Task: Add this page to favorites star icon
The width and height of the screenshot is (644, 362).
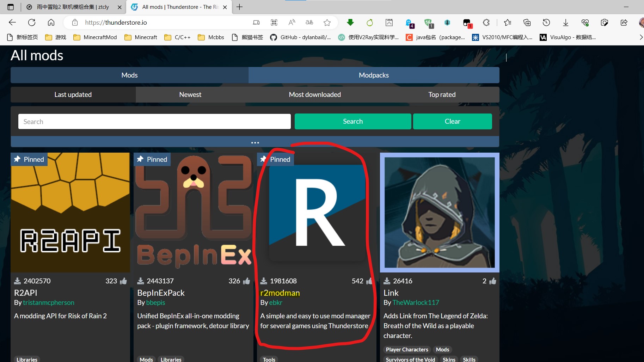Action: [x=327, y=23]
